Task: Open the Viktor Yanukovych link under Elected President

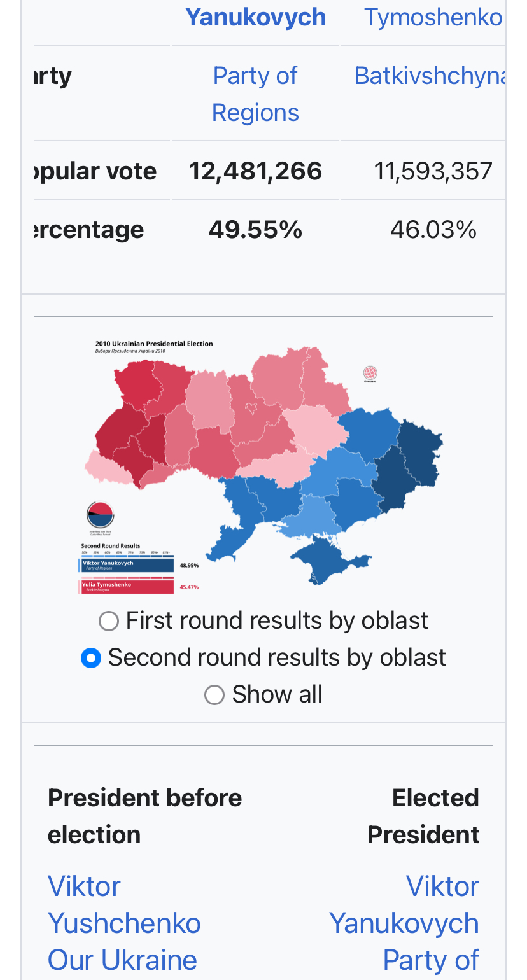Action: [404, 905]
